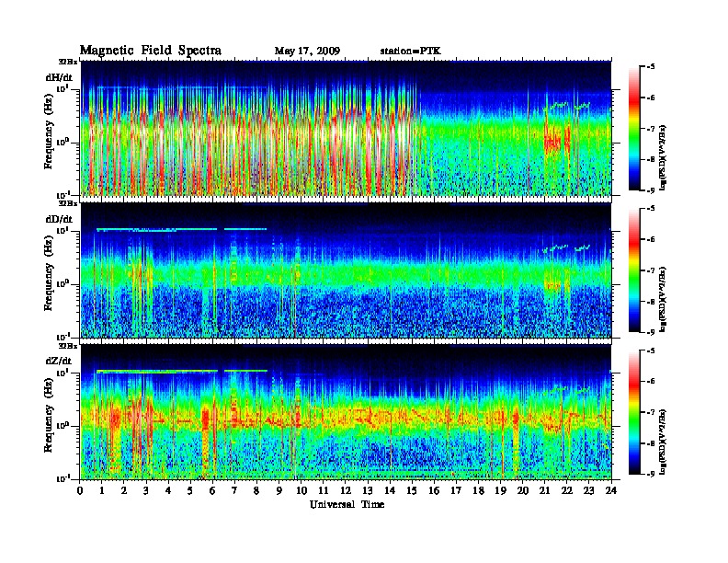Click the 10⁻¹ frequency tick of dZ/dt panel
Image resolution: width=728 pixels, height=563 pixels.
click(x=63, y=478)
